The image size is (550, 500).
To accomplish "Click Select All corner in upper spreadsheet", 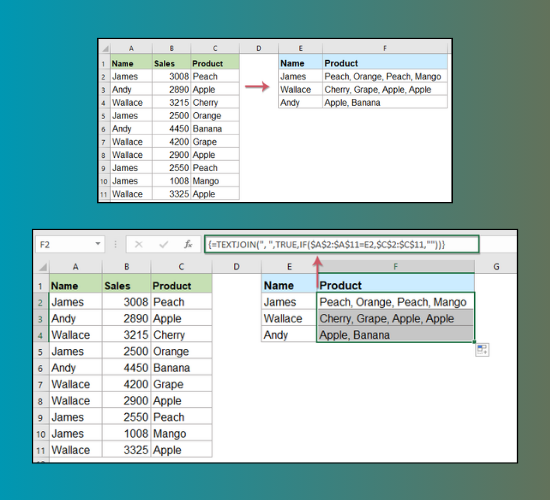I will [105, 48].
